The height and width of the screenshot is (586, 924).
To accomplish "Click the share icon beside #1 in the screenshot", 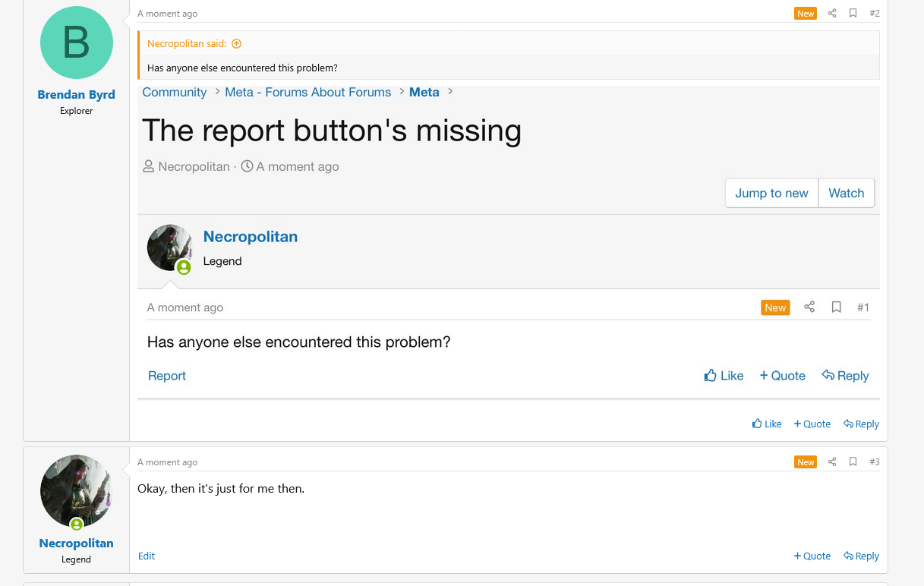I will point(809,307).
